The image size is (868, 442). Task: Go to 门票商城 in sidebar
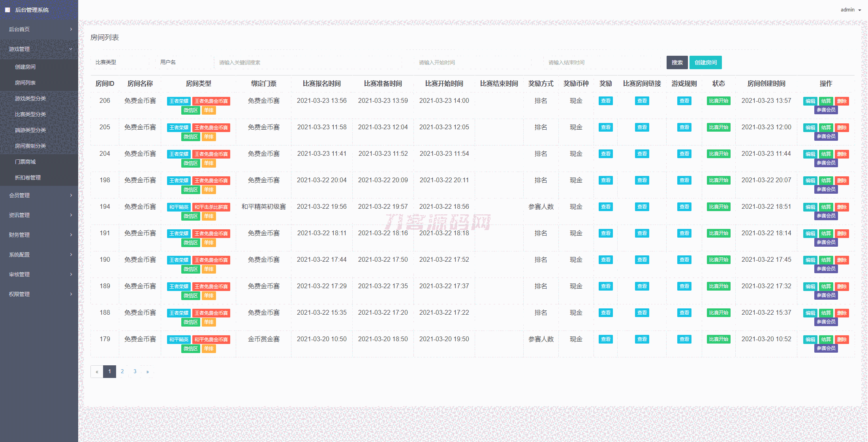(25, 162)
